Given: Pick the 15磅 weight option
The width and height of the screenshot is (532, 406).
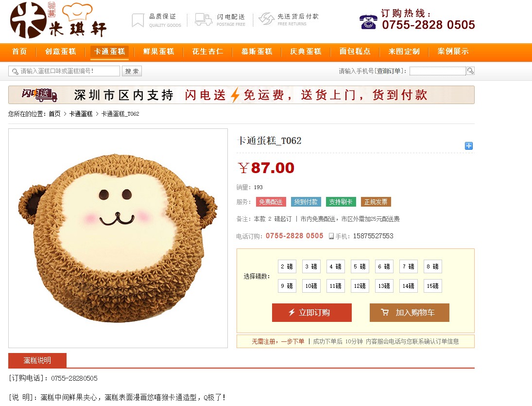Looking at the screenshot, I should click(432, 286).
